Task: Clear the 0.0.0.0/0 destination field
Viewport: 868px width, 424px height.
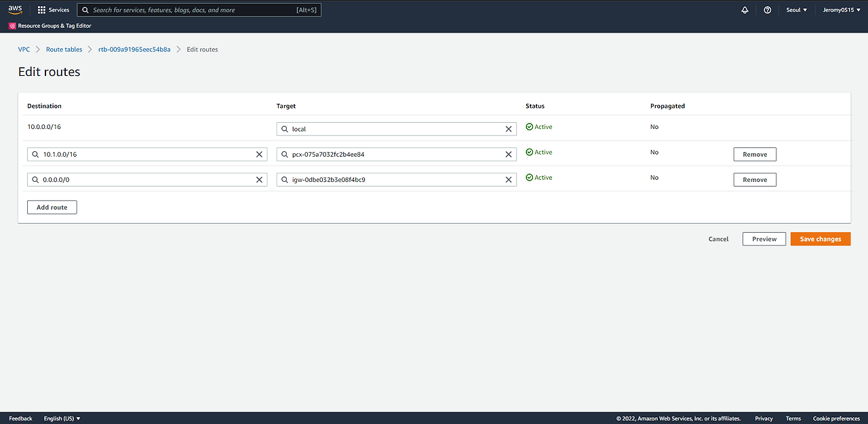Action: tap(259, 180)
